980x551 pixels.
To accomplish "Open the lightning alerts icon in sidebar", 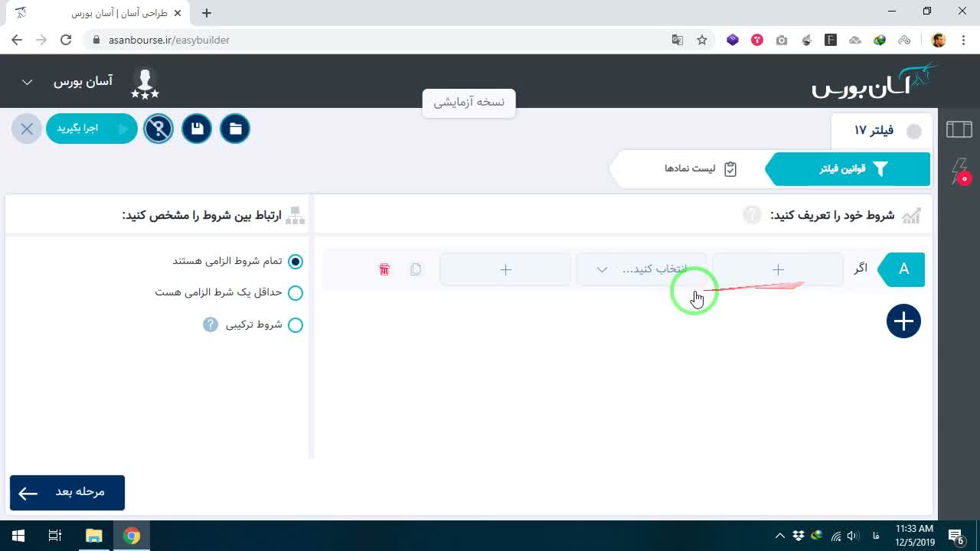I will [x=960, y=171].
